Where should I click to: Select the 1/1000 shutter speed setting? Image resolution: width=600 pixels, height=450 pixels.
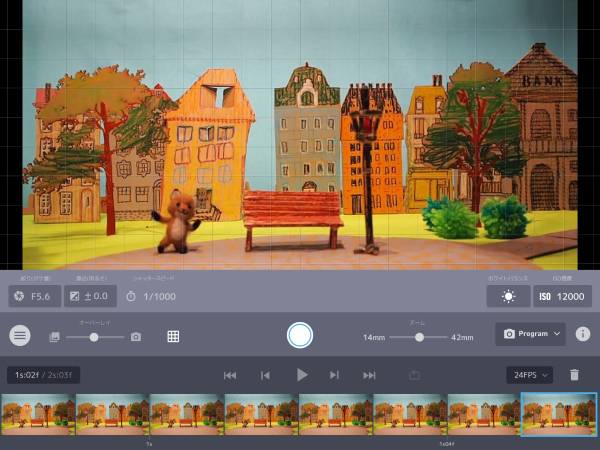click(x=151, y=296)
